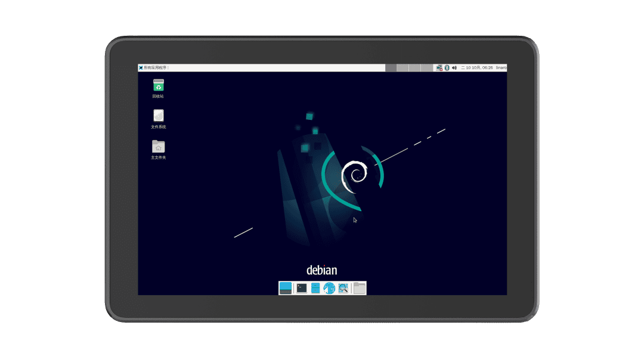This screenshot has height=362, width=644.
Task: Open the 文件系统 file system desktop icon
Action: coord(158,116)
